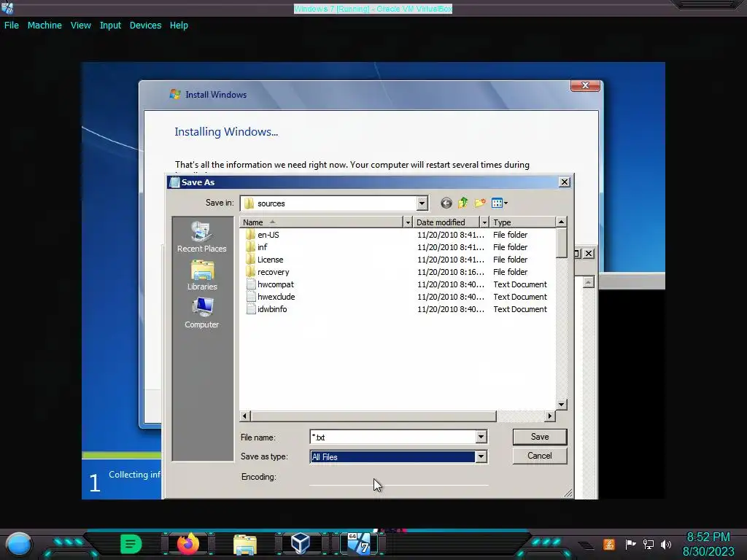
Task: Go up one folder level in Save As
Action: pos(463,203)
